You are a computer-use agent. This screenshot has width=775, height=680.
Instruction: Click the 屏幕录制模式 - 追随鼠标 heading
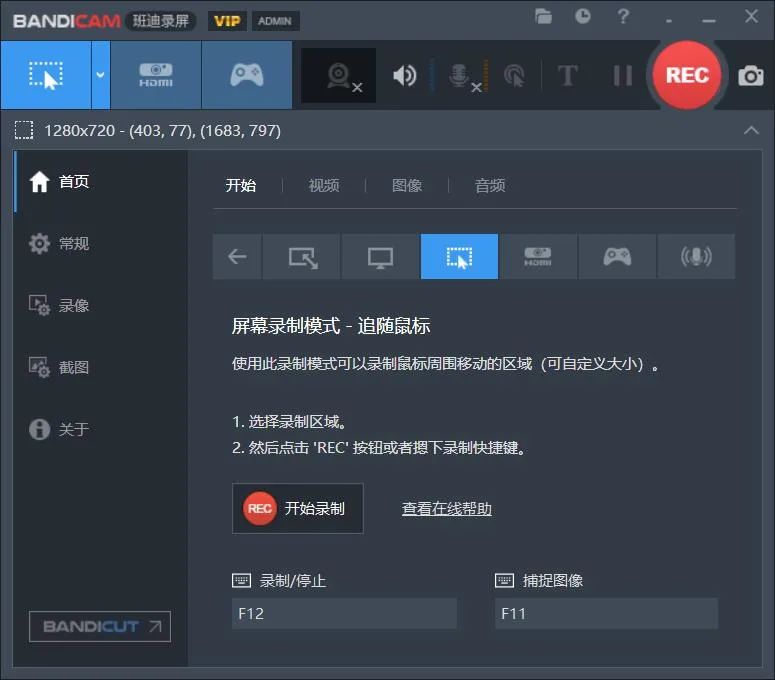[331, 326]
